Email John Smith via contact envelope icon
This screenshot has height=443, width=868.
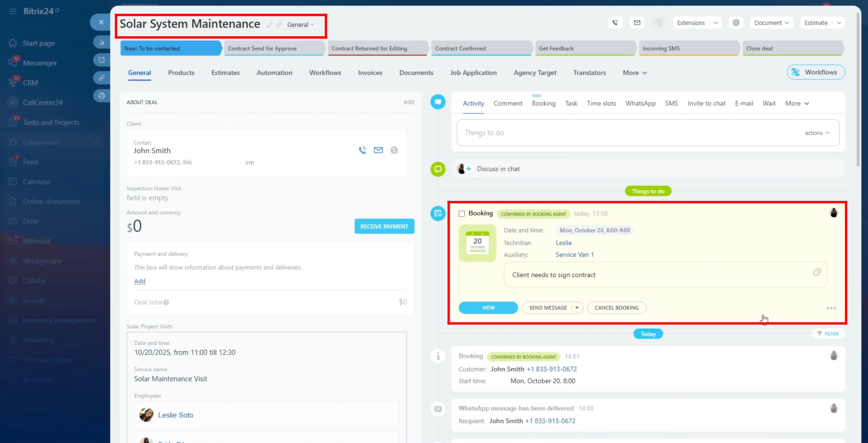[x=378, y=150]
